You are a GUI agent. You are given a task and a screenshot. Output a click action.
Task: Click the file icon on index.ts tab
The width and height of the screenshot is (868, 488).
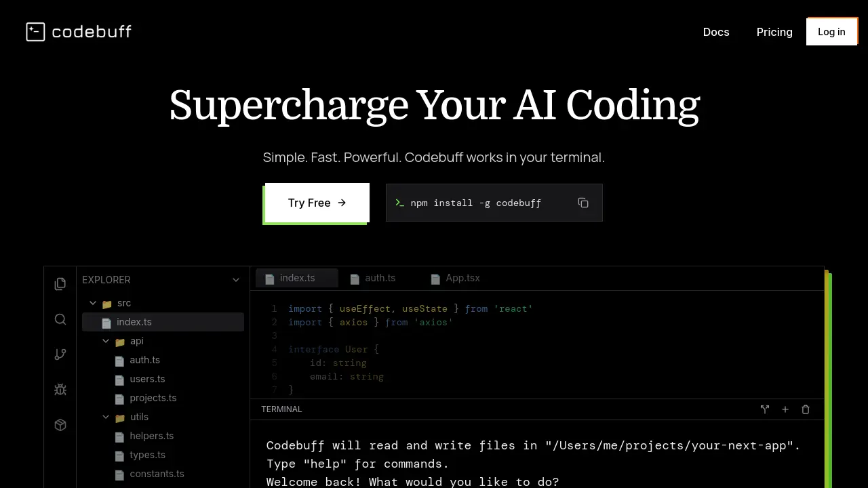[x=269, y=279]
